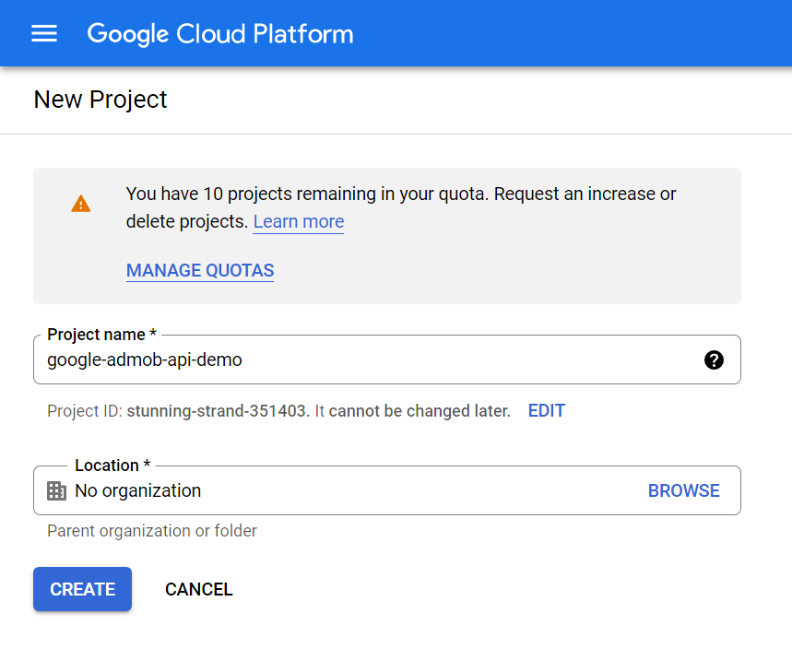Click the Project name help icon
This screenshot has width=792, height=672.
point(714,360)
